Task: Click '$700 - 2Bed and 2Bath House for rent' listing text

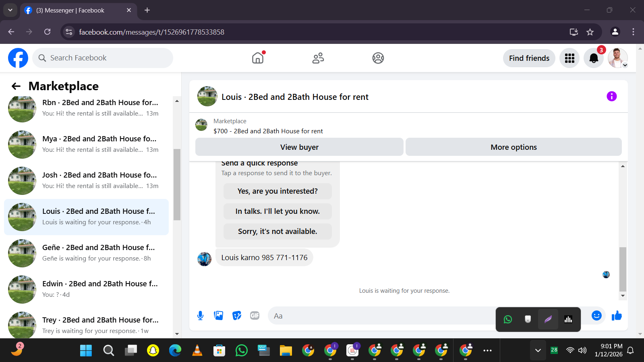Action: pyautogui.click(x=268, y=131)
